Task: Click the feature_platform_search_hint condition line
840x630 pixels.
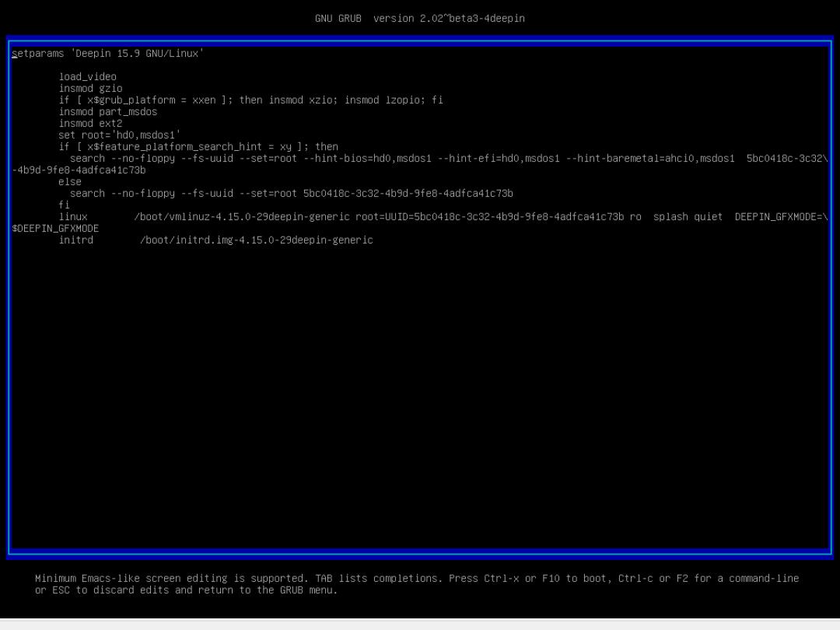Action: (x=198, y=147)
